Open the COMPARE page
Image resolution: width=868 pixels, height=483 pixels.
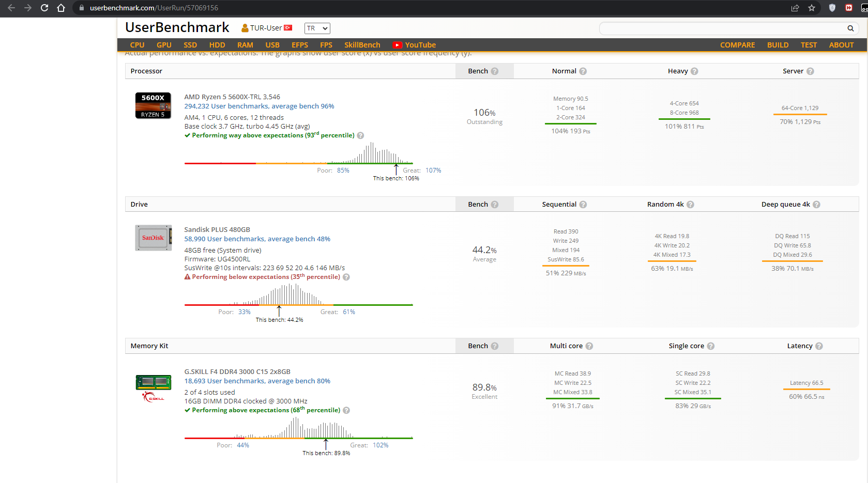click(738, 45)
